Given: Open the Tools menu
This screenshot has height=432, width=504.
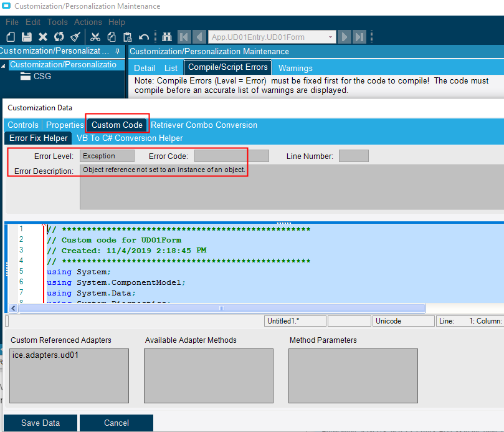Looking at the screenshot, I should [x=57, y=22].
